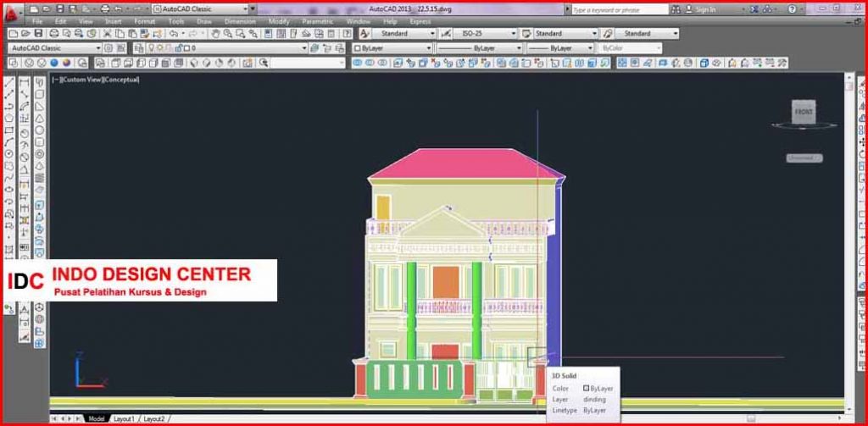Click the keyword search input field
Image resolution: width=868 pixels, height=426 pixels.
620,9
